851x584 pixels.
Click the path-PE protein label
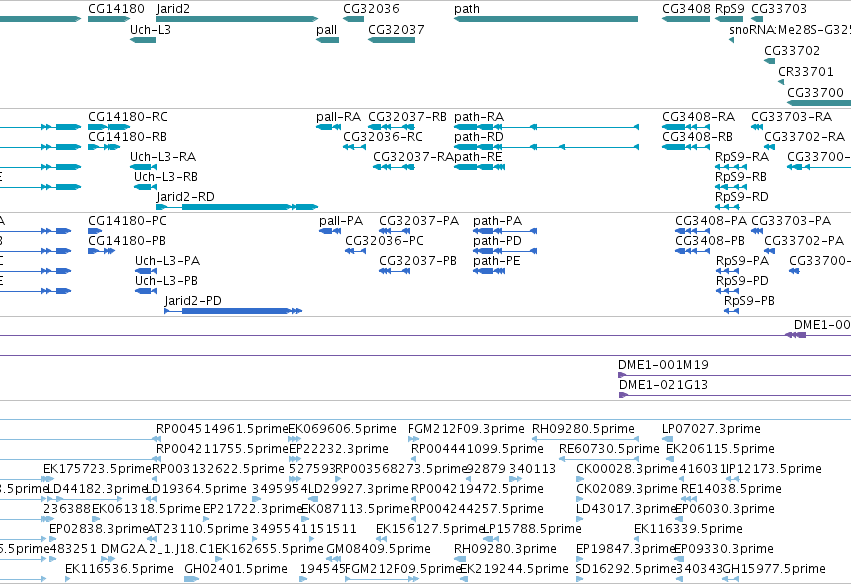497,261
